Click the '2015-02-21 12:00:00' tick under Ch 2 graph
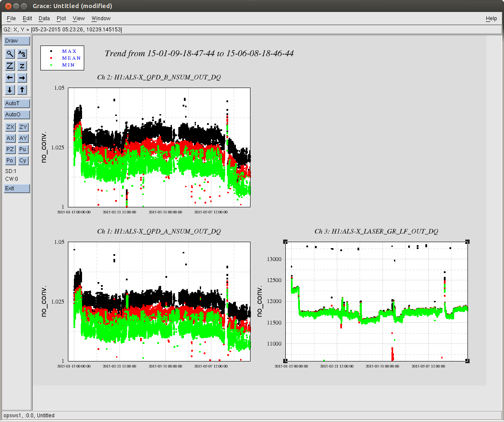The image size is (504, 422). coord(119,212)
